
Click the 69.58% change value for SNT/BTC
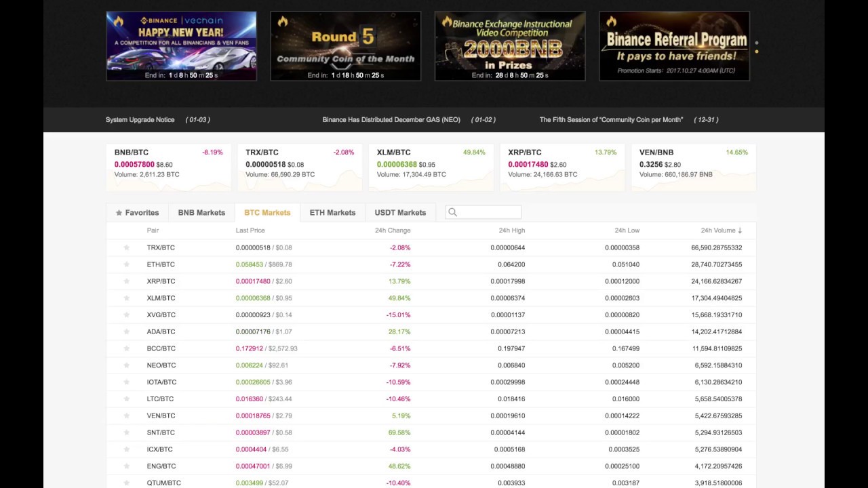[399, 432]
